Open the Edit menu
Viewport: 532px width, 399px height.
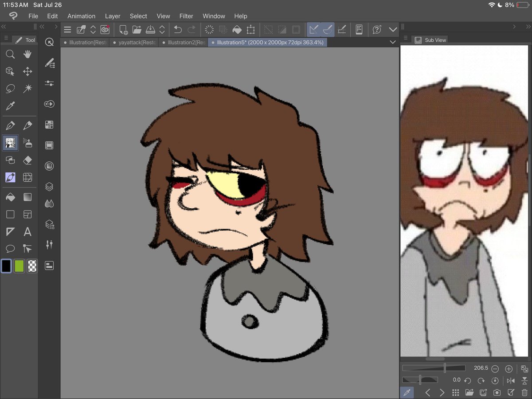[52, 16]
